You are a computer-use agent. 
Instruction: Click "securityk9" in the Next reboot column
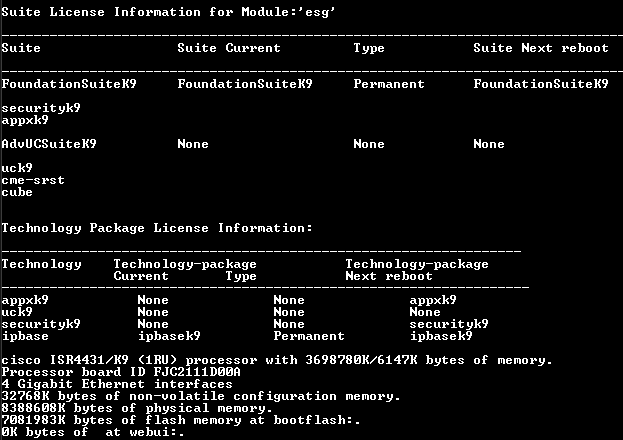coord(449,324)
